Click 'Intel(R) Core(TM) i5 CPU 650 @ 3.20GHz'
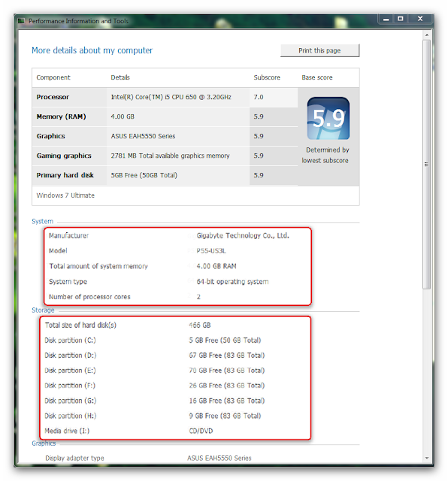This screenshot has width=448, height=481. point(171,97)
